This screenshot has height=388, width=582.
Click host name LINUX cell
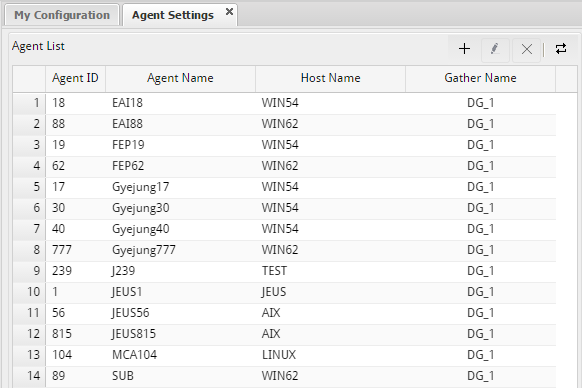coord(330,355)
